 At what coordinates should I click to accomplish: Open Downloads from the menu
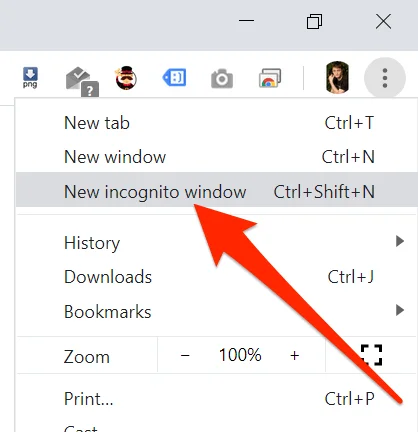click(217, 277)
